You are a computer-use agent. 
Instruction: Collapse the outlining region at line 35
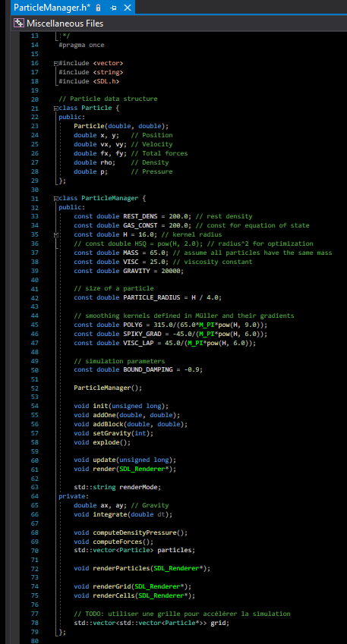coord(55,235)
